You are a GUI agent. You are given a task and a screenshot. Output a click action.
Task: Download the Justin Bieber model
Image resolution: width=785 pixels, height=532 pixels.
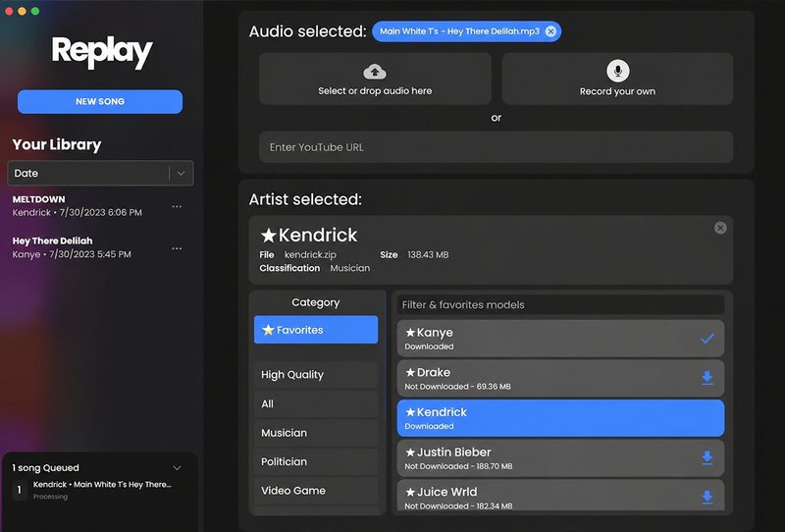coord(706,457)
